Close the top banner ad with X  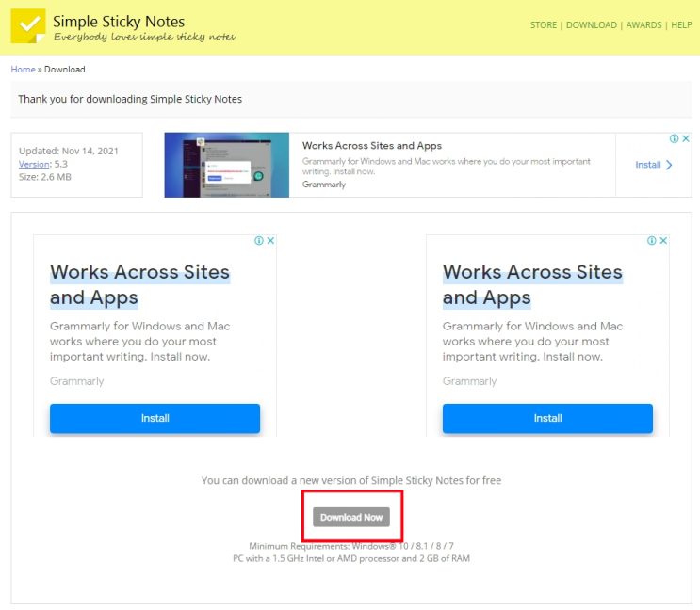[x=686, y=138]
